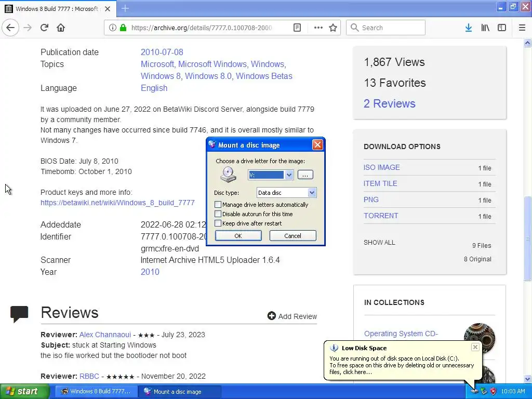The width and height of the screenshot is (532, 399).
Task: Open the PNG download option
Action: (x=371, y=199)
